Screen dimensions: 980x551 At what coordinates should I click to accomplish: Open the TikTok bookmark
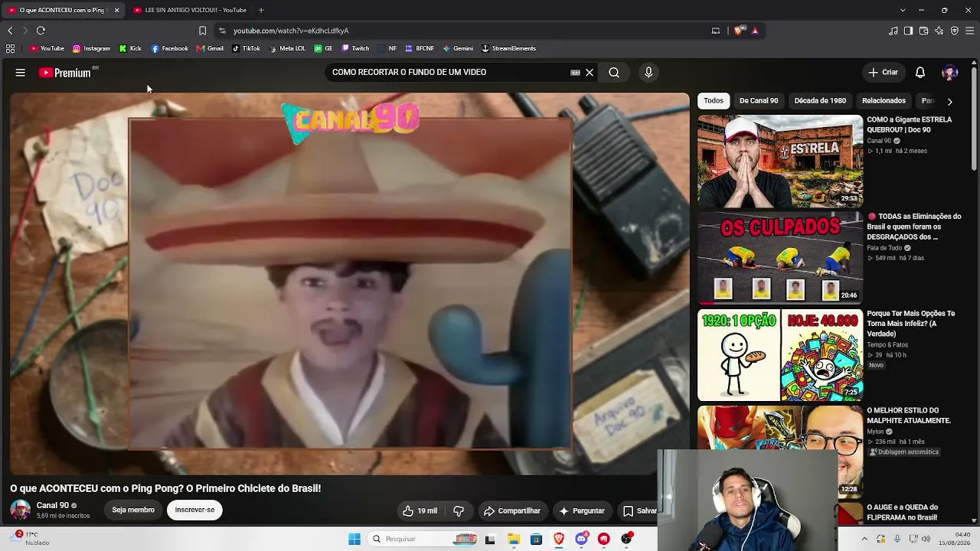[x=247, y=48]
